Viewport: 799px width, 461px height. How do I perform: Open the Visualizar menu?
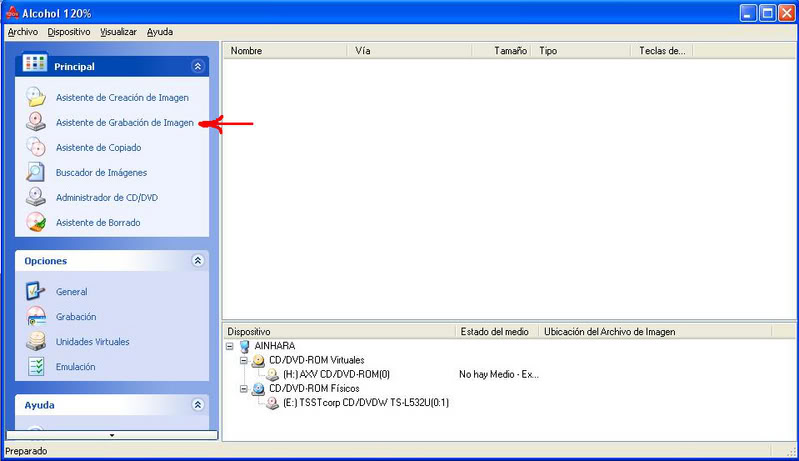[x=118, y=32]
